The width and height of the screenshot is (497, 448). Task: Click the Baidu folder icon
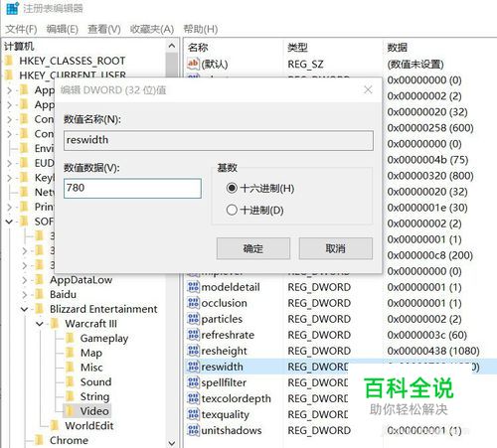click(x=39, y=294)
